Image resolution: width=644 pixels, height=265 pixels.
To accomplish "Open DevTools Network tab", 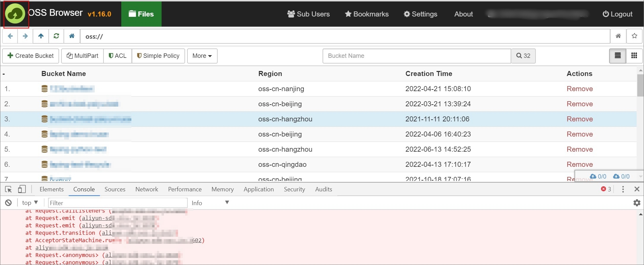I will point(147,189).
